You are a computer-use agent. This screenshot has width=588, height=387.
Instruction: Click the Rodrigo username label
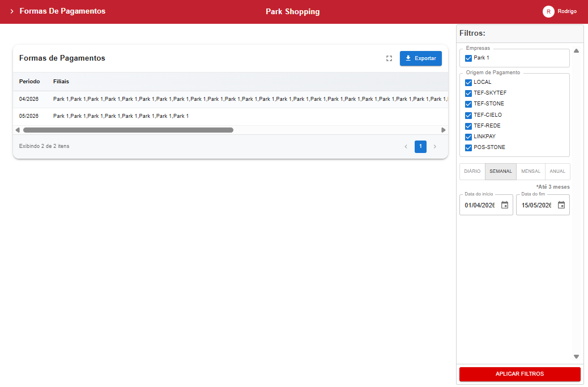click(x=567, y=11)
